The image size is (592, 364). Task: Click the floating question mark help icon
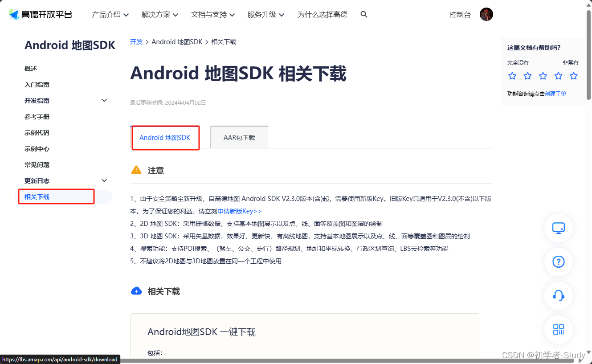click(559, 262)
